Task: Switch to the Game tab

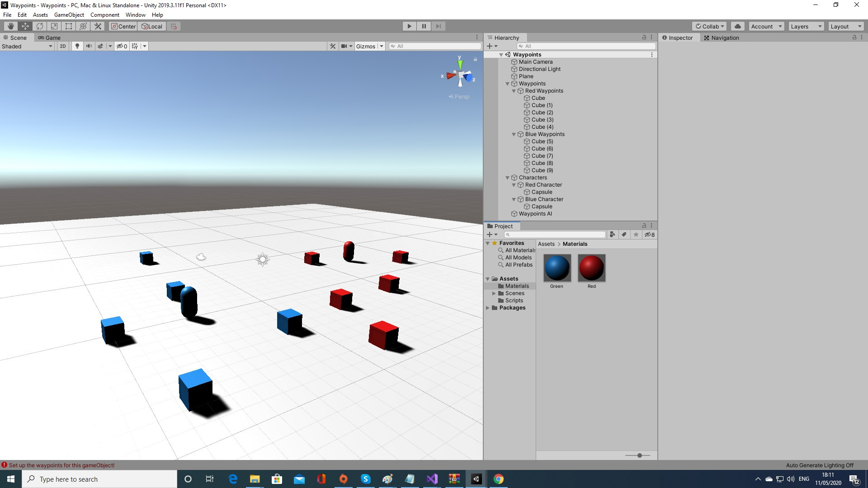Action: click(x=49, y=38)
